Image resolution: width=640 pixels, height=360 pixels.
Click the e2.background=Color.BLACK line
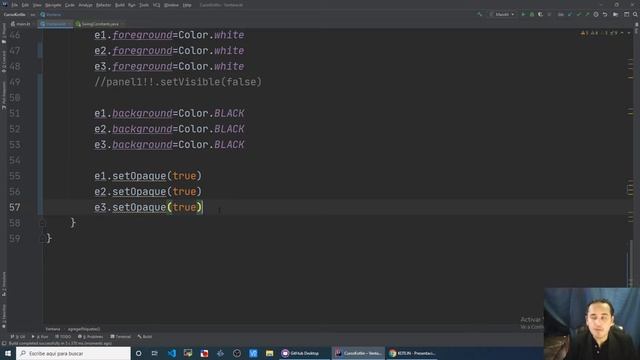click(x=169, y=129)
